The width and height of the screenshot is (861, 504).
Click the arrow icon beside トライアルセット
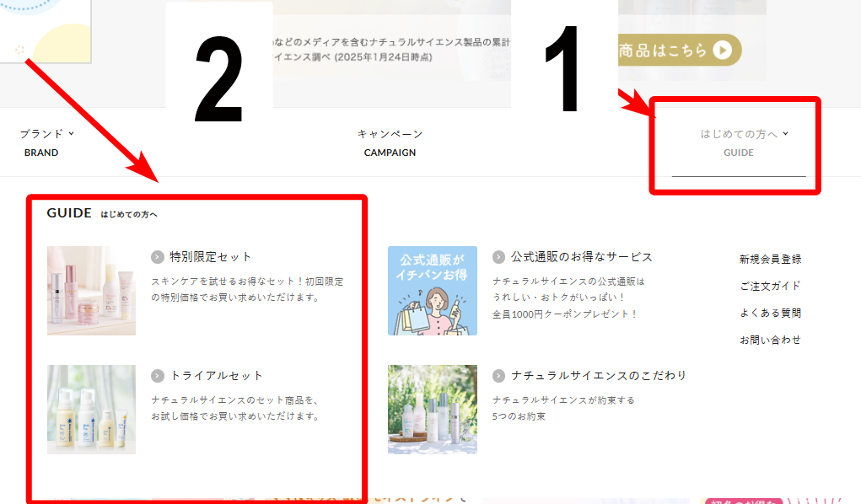[158, 376]
